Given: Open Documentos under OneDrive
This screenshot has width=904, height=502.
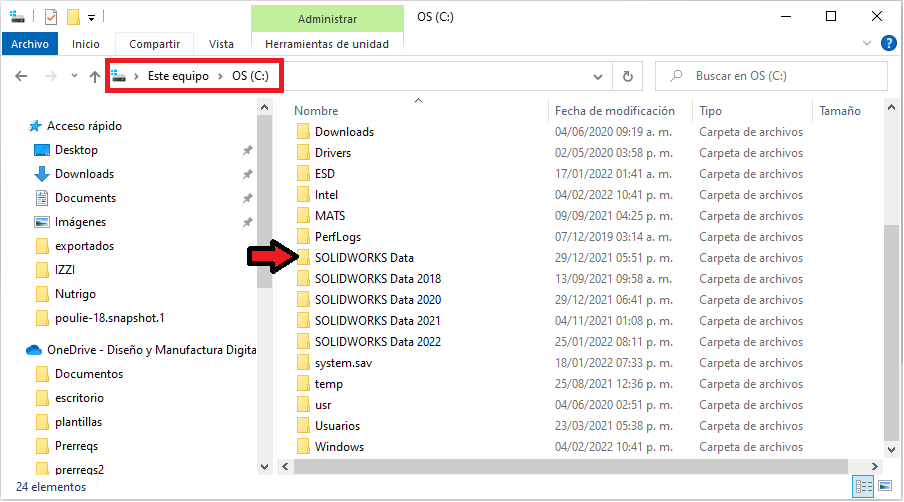Looking at the screenshot, I should pos(89,374).
